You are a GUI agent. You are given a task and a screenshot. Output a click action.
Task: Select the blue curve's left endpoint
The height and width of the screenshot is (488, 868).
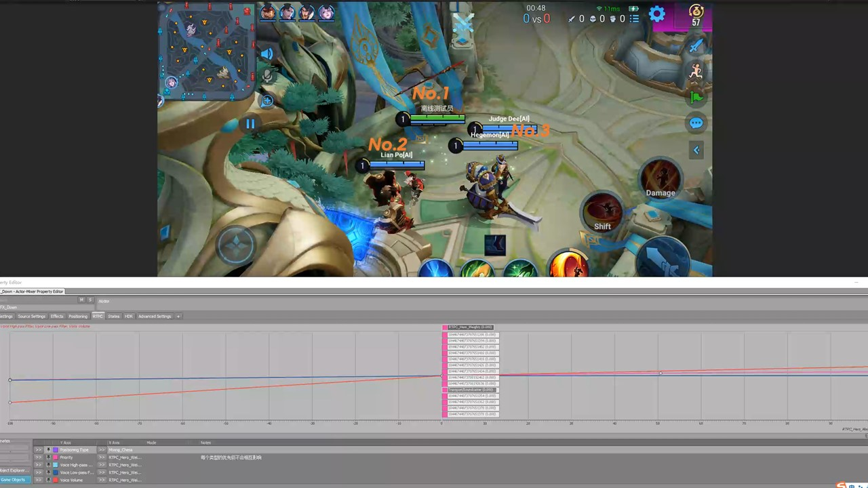(x=9, y=380)
